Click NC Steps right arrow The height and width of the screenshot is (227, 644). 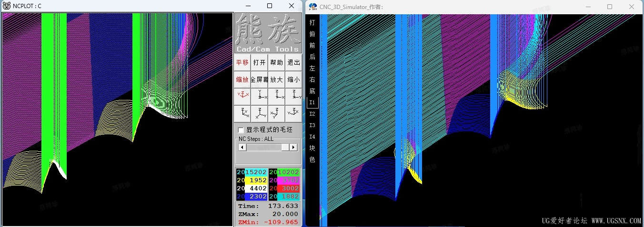point(293,148)
